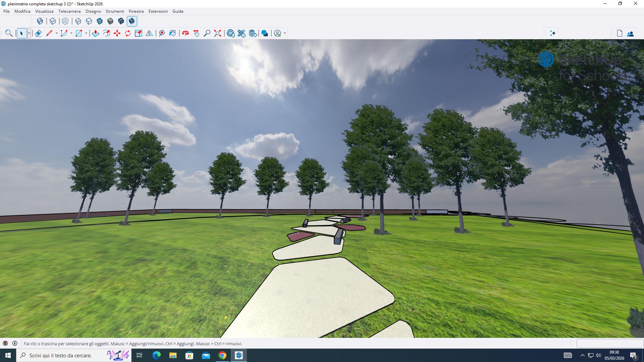Image resolution: width=644 pixels, height=362 pixels.
Task: Select the Push/Pull tool
Action: (x=96, y=33)
